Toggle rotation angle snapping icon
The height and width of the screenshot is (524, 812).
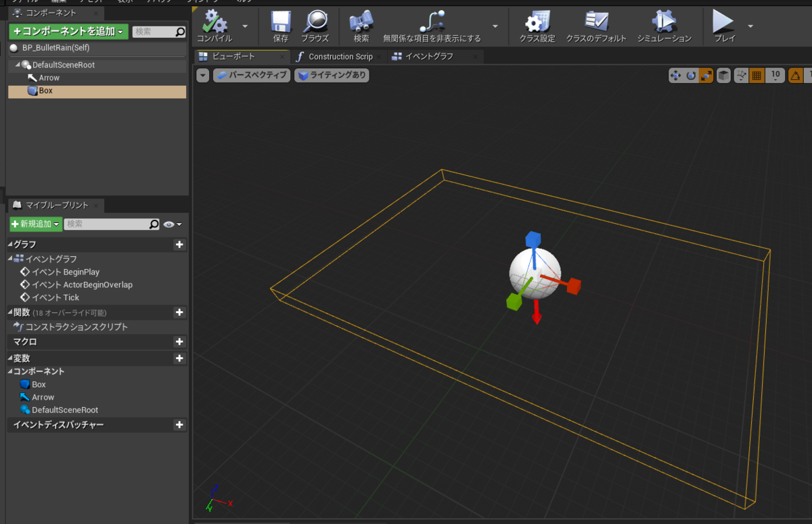[x=796, y=76]
